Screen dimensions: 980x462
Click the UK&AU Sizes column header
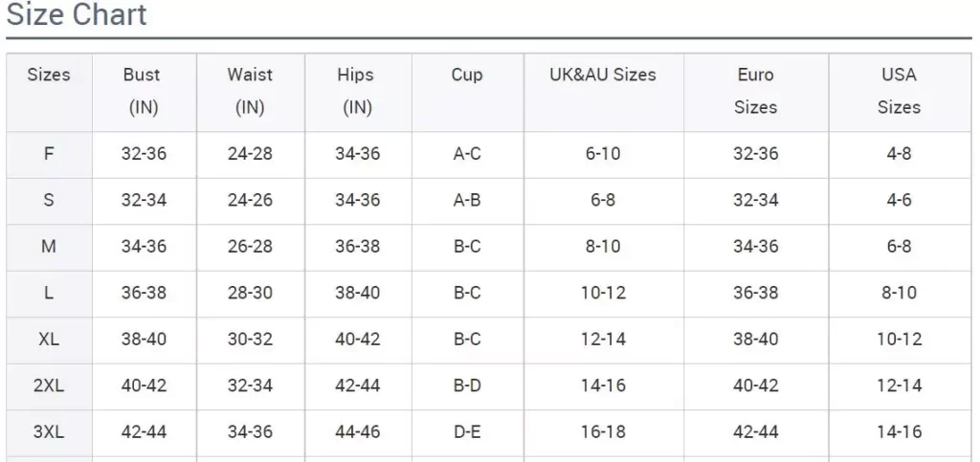click(603, 75)
